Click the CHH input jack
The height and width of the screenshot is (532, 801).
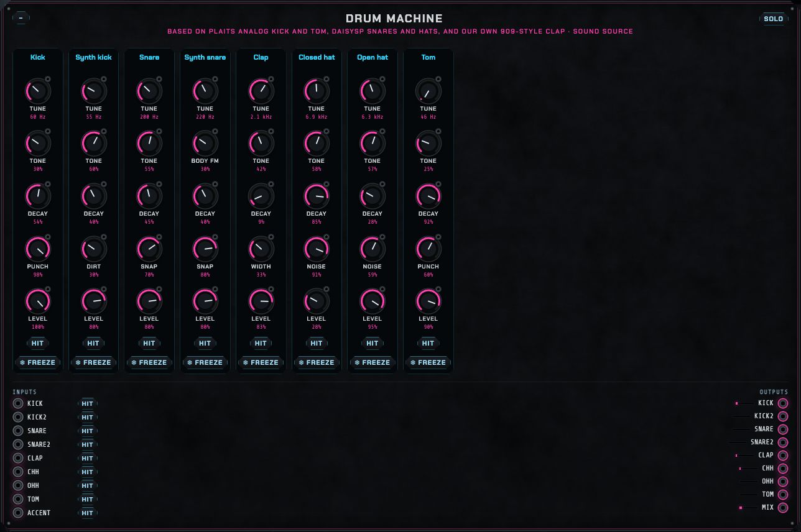(18, 472)
